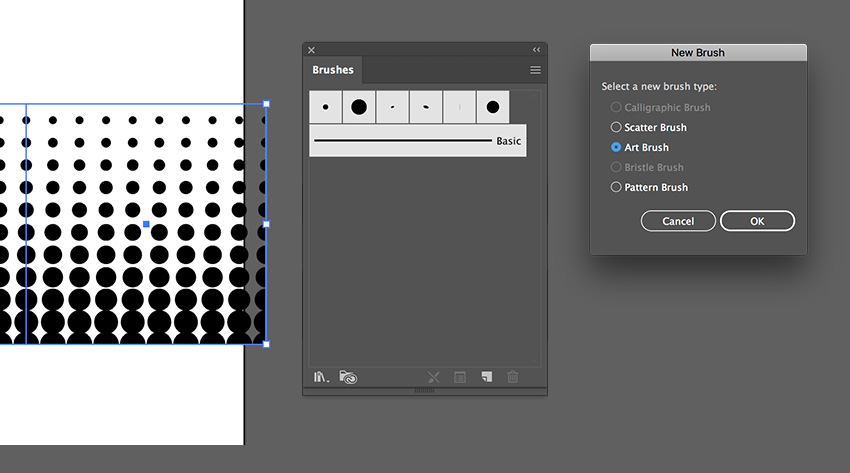The width and height of the screenshot is (850, 473).
Task: Select the first small round dot brush
Action: [x=325, y=107]
